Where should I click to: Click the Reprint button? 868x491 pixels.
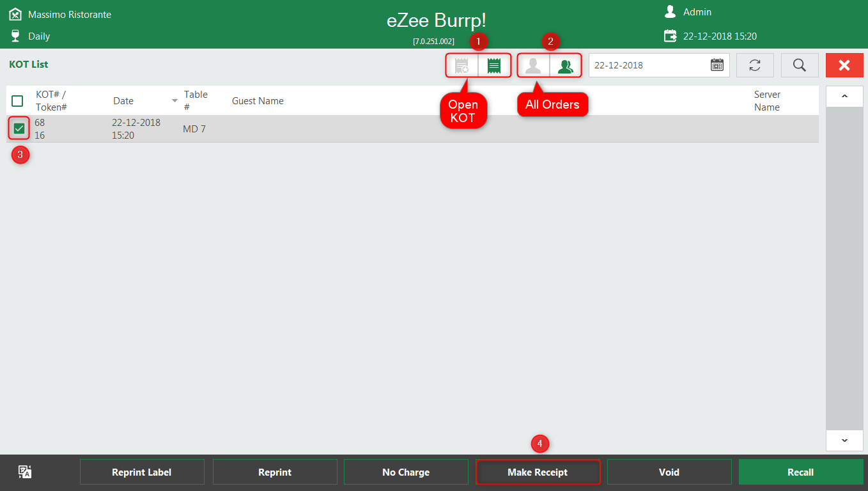(275, 472)
